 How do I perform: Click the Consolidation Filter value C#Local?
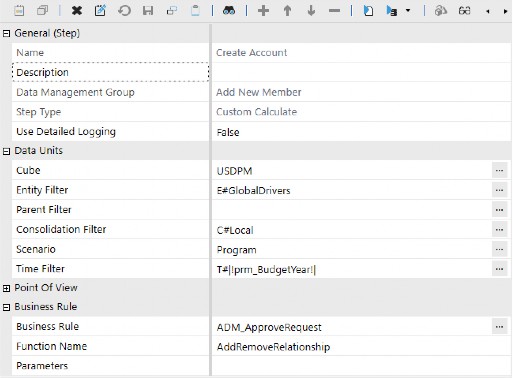(235, 230)
